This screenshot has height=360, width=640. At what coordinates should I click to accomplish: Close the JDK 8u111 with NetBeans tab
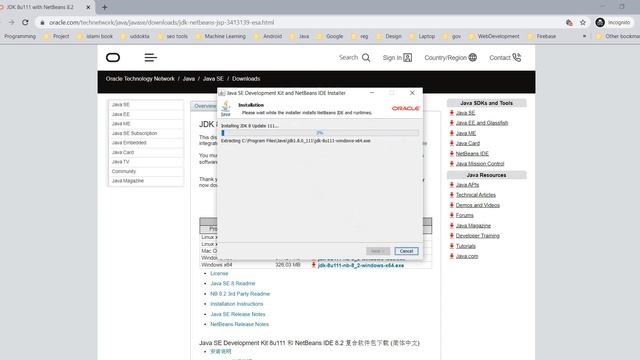tap(88, 7)
